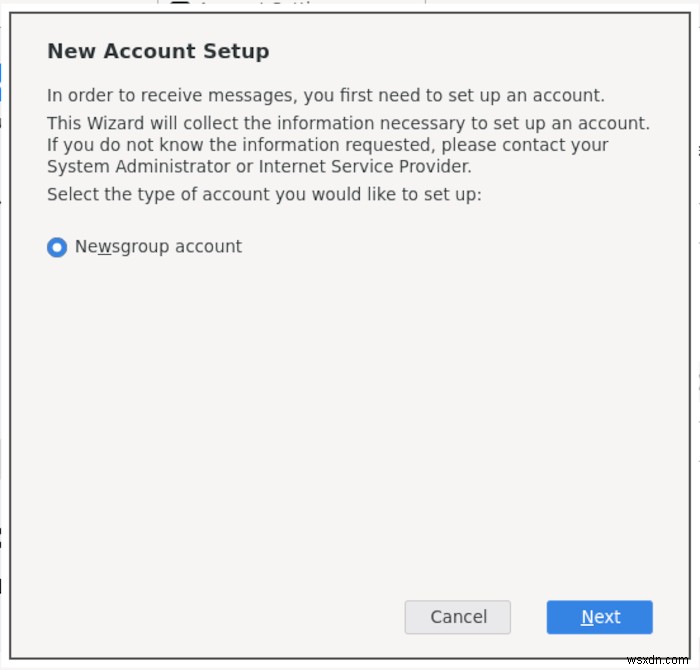Click the words 'Internet Service Provider'
Image resolution: width=700 pixels, height=670 pixels.
click(365, 166)
